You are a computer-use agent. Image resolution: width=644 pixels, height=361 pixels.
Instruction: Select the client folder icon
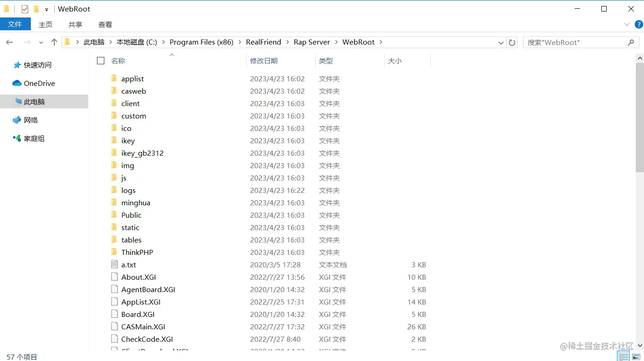(114, 103)
